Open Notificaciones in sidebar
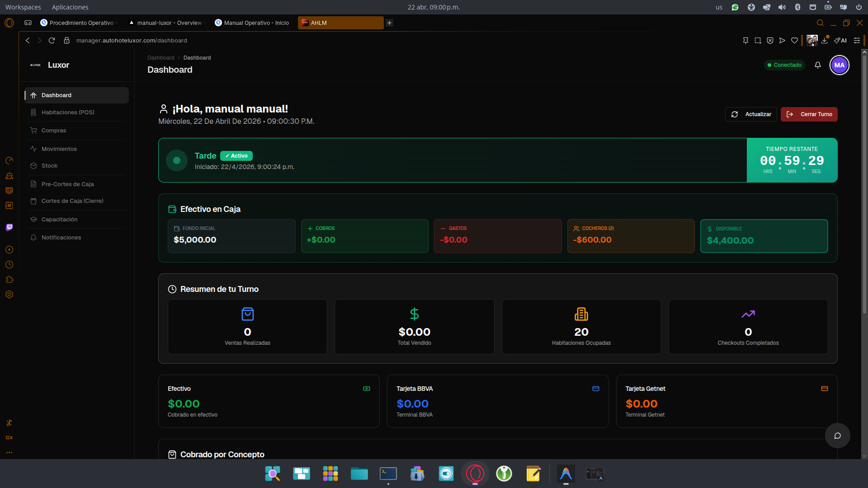 pos(77,238)
